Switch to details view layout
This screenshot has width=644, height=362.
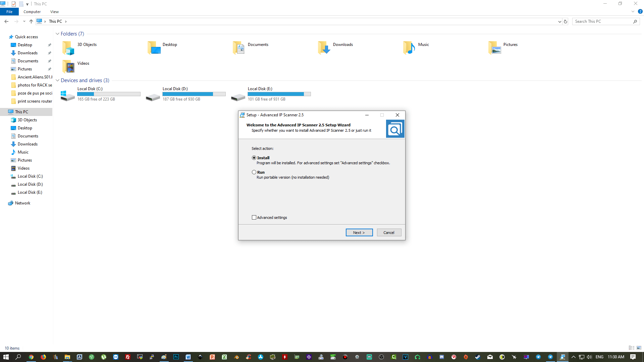(632, 348)
